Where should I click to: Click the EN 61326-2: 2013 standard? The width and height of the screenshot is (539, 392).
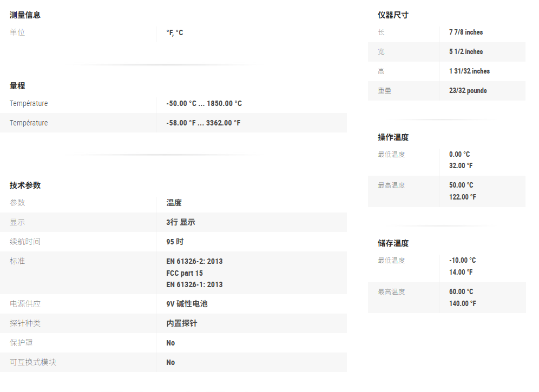click(194, 261)
